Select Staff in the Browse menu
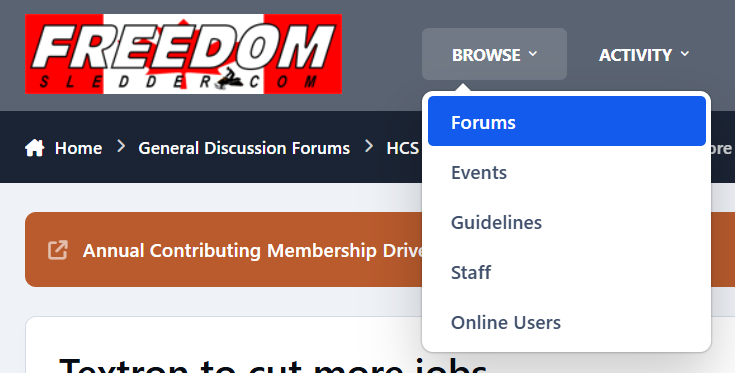 567,272
